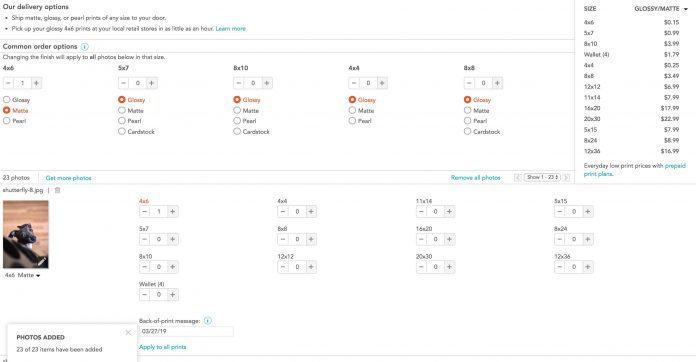Click the dog photo thumbnail

[x=26, y=234]
